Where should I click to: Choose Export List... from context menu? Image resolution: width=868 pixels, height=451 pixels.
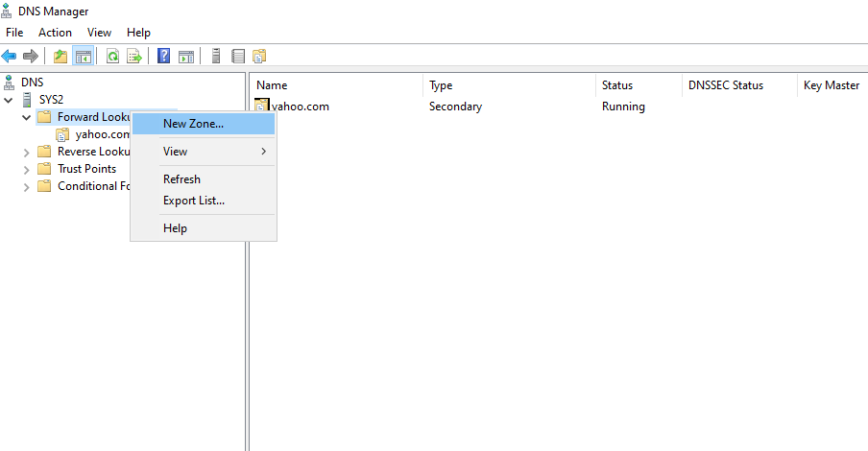tap(204, 201)
